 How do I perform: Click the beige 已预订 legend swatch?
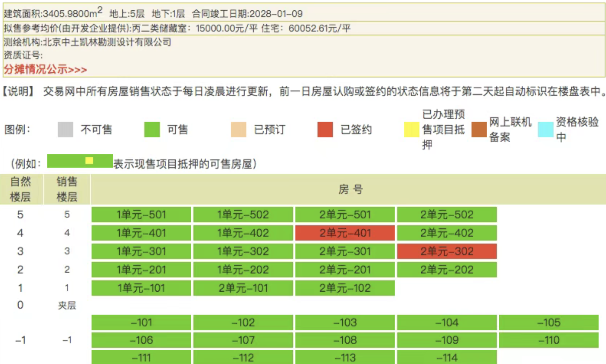click(x=238, y=129)
